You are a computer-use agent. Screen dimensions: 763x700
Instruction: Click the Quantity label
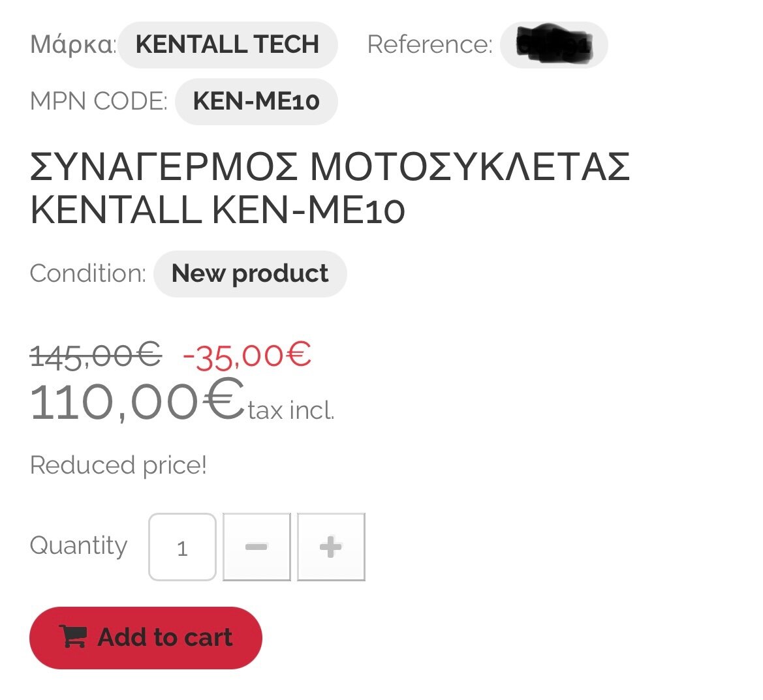[x=78, y=546]
